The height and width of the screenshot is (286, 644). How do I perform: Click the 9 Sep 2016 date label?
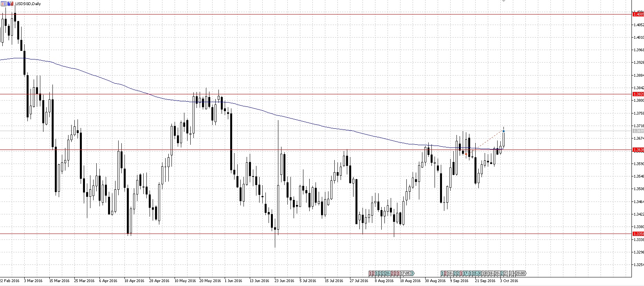pyautogui.click(x=459, y=281)
